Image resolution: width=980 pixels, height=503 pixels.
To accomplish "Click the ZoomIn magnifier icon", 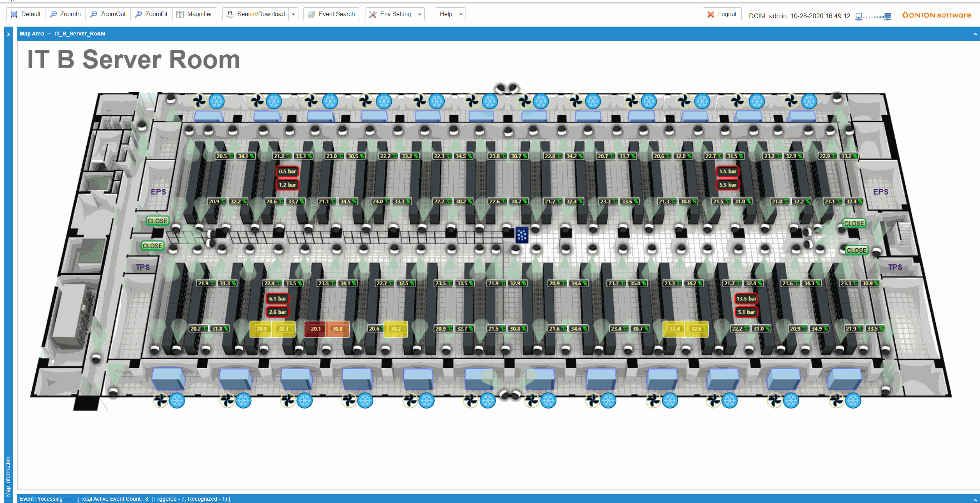I will coord(54,14).
